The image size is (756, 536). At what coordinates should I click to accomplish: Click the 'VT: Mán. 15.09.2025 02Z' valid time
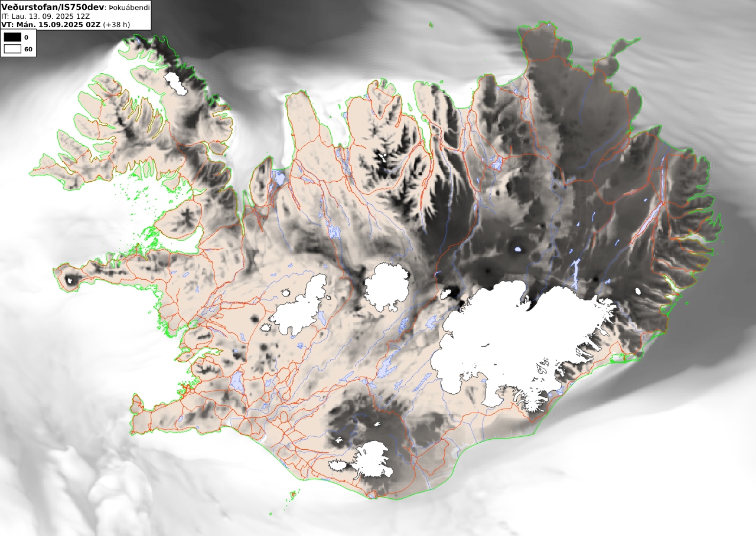click(51, 24)
